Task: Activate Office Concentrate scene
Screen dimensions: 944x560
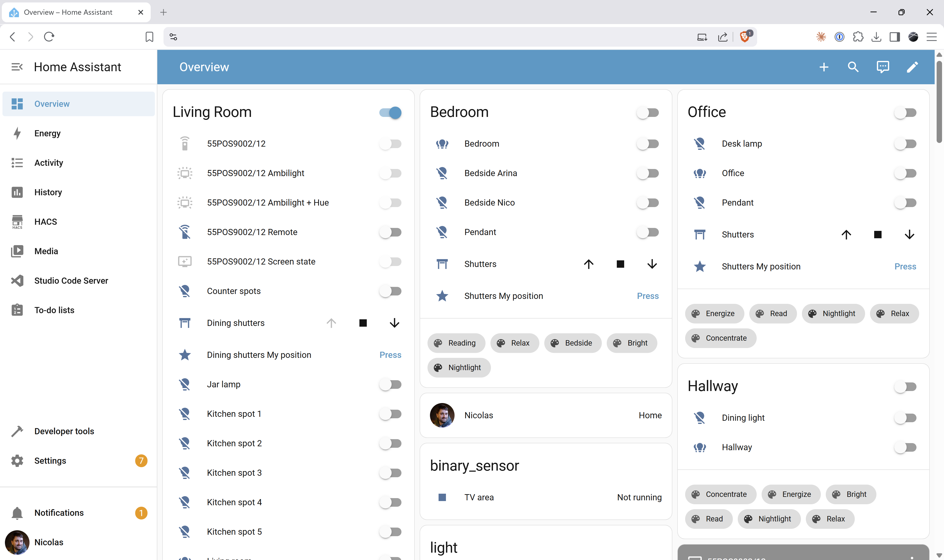Action: click(x=721, y=338)
